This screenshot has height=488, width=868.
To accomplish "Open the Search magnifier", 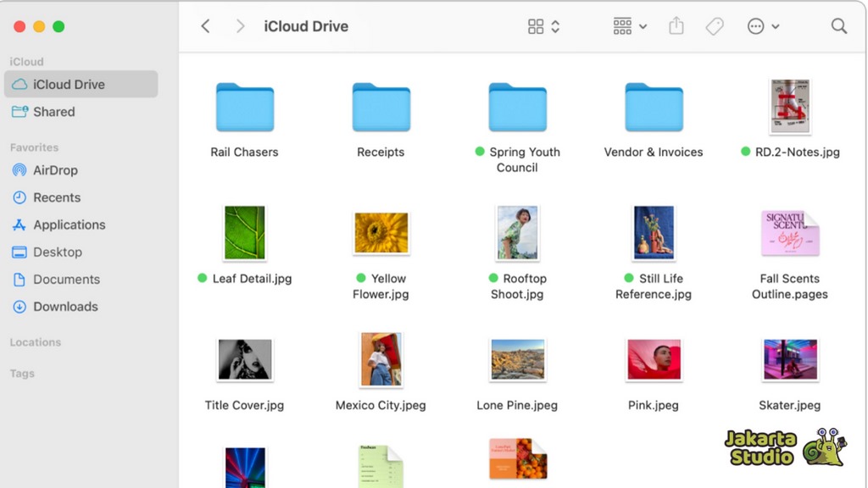I will 838,26.
